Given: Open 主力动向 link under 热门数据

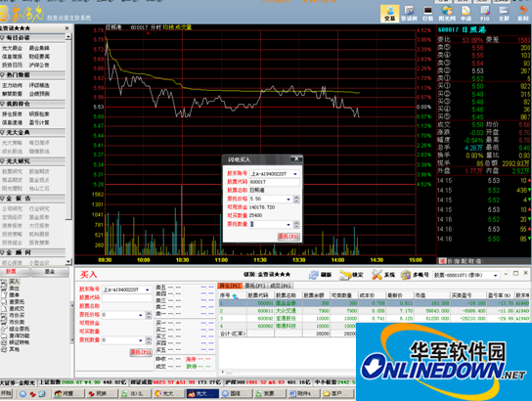Looking at the screenshot, I should tap(12, 85).
